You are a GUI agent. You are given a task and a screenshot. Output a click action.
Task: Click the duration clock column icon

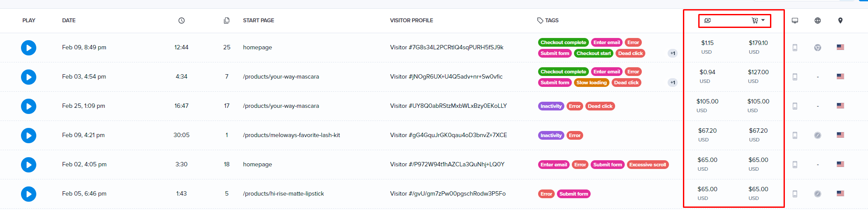pos(182,21)
